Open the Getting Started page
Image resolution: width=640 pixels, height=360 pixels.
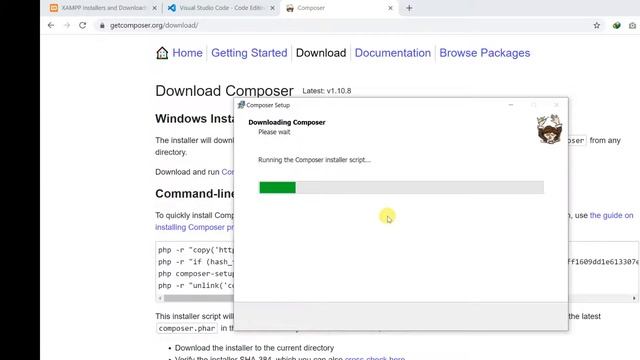click(249, 53)
